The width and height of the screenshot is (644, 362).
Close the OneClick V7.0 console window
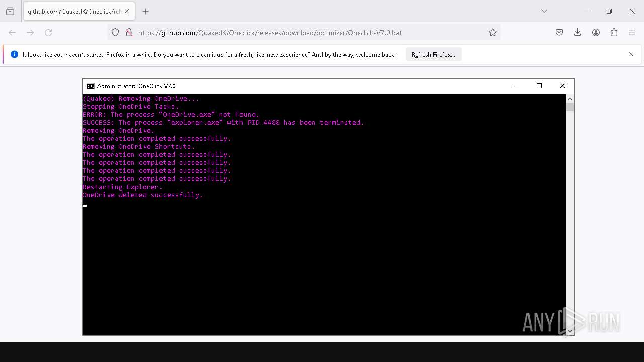tap(562, 86)
